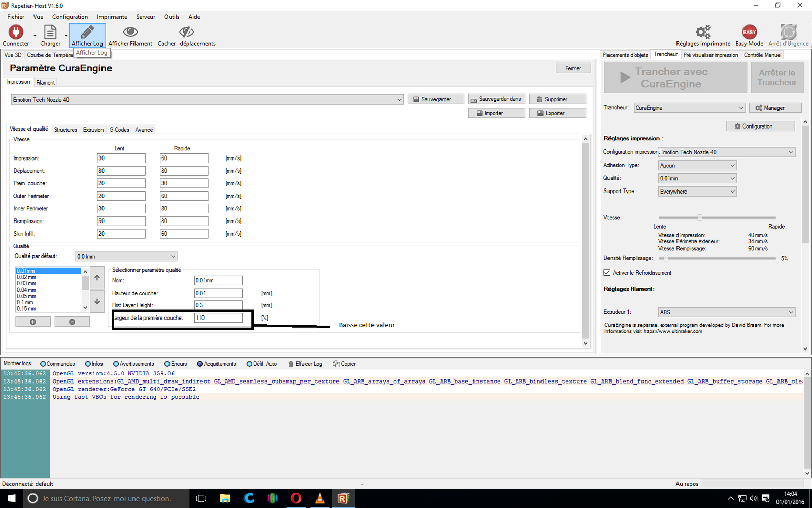Screen dimensions: 812x508
Task: Toggle Commandes log filter
Action: pos(43,364)
